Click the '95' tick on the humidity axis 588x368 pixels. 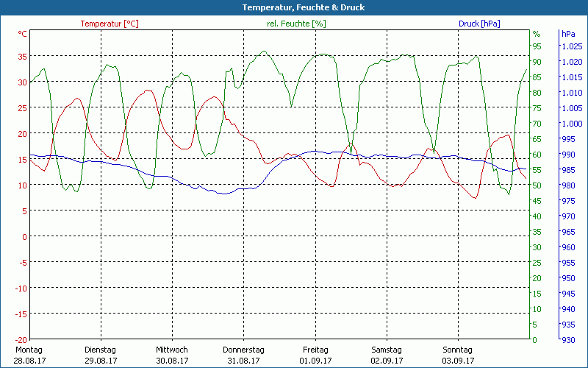tap(537, 46)
